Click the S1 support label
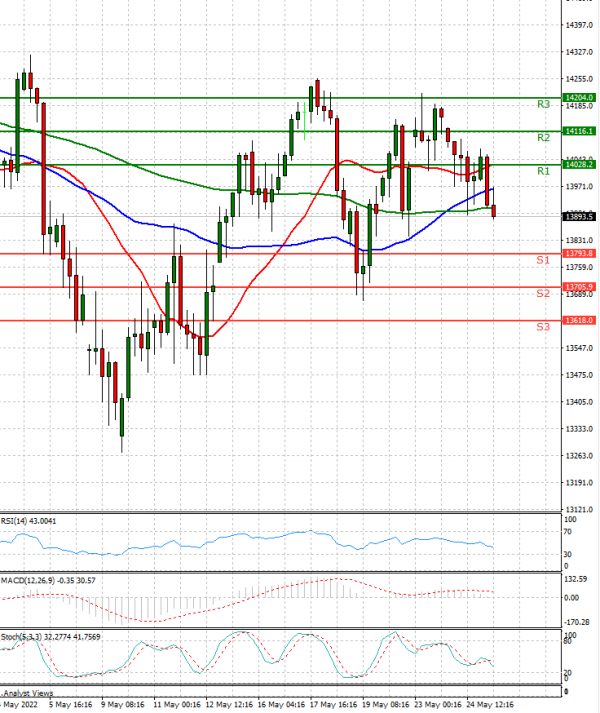600x713 pixels. (543, 260)
